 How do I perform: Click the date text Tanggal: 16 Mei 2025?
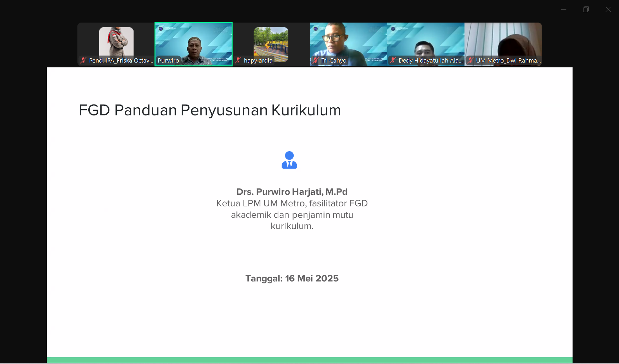click(292, 278)
